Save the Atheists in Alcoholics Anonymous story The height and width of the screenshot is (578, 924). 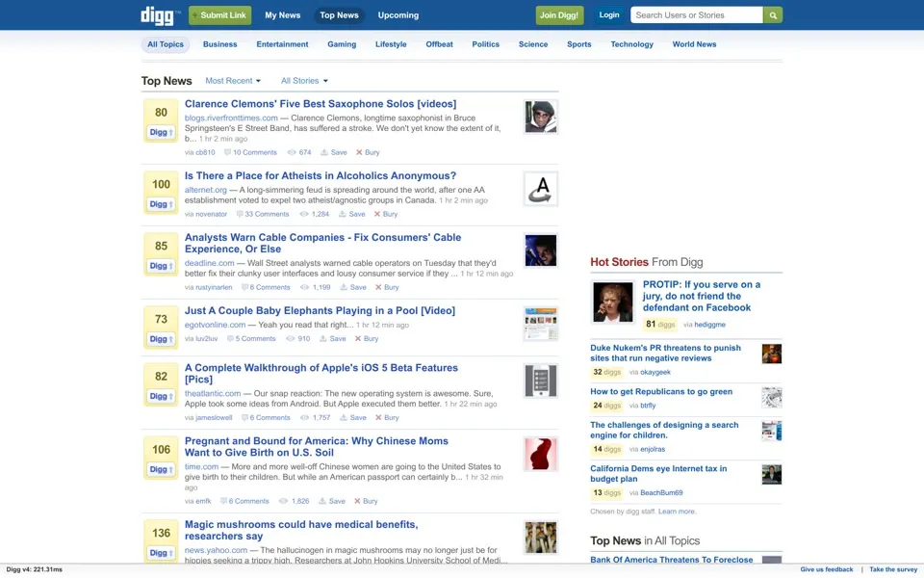click(x=352, y=214)
